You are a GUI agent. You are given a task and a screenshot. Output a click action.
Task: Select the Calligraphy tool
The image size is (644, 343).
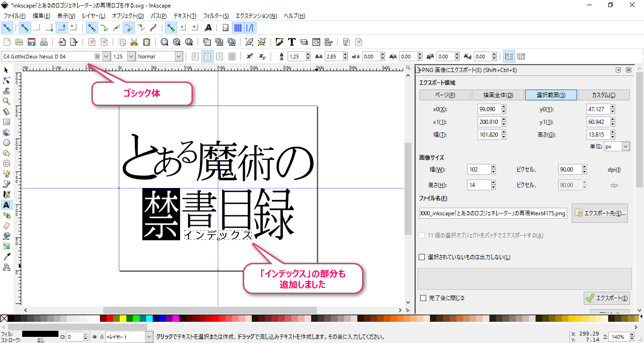pos(6,195)
